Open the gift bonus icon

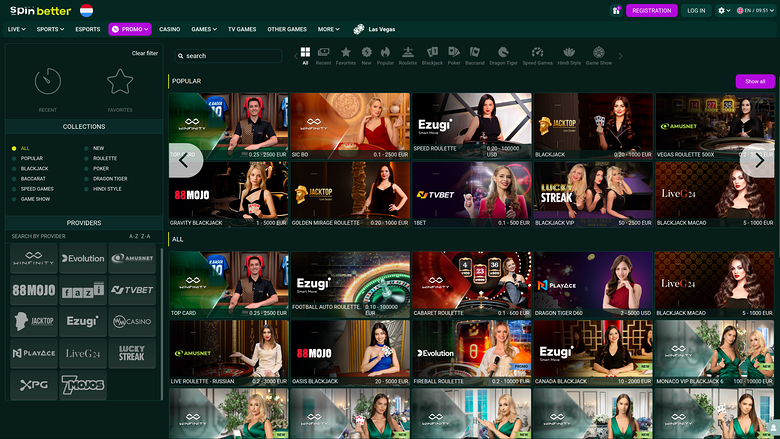[616, 10]
